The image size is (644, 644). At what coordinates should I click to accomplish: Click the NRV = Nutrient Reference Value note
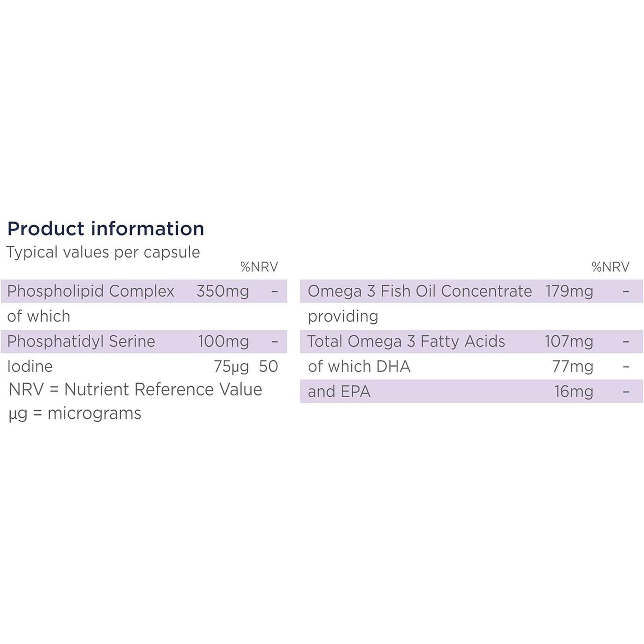point(135,389)
